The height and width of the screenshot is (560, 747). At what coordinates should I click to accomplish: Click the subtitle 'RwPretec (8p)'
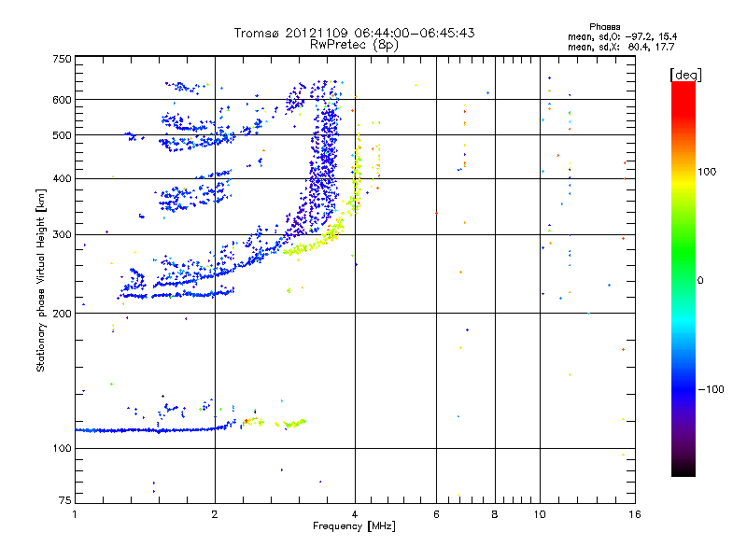tap(354, 45)
